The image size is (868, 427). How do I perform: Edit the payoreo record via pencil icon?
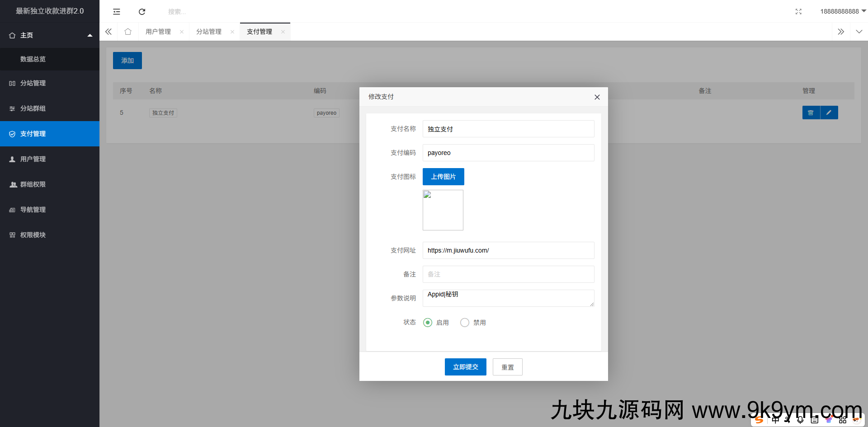pyautogui.click(x=829, y=113)
